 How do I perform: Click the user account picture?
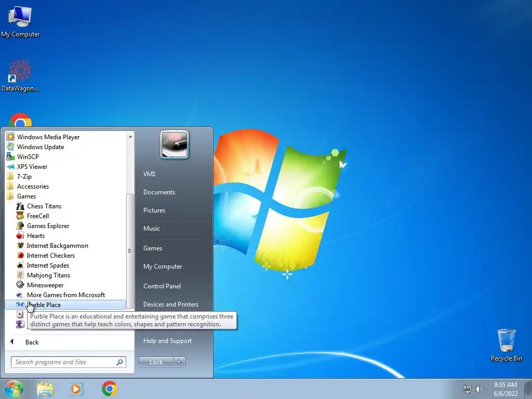pyautogui.click(x=175, y=145)
